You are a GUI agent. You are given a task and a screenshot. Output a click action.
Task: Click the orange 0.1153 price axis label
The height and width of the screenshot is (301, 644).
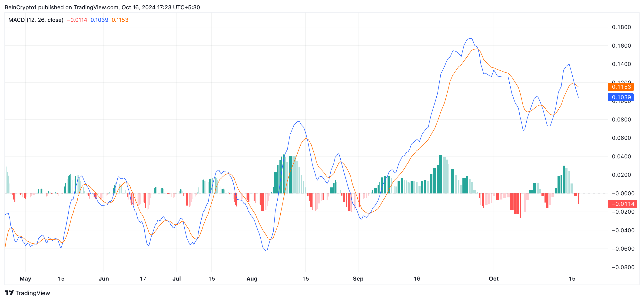point(621,87)
